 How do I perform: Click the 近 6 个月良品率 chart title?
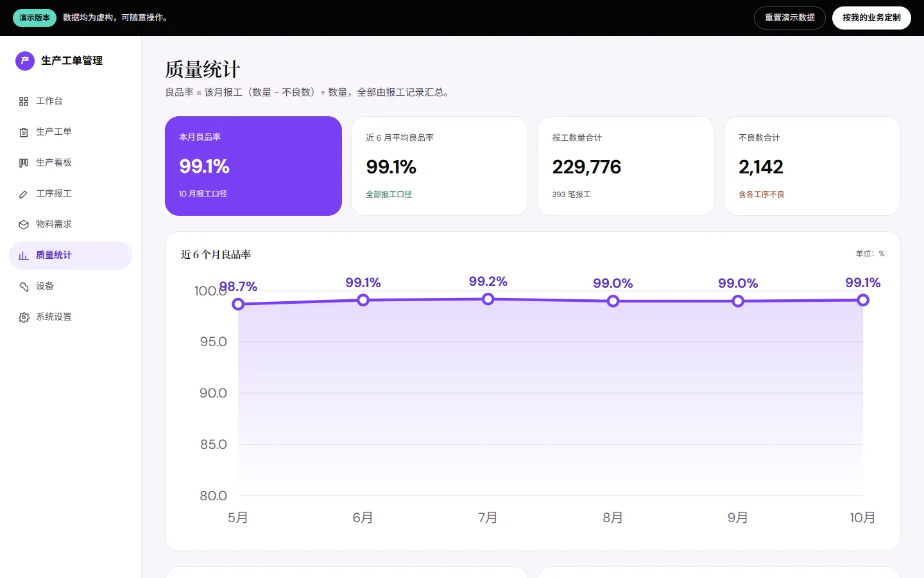pos(216,254)
